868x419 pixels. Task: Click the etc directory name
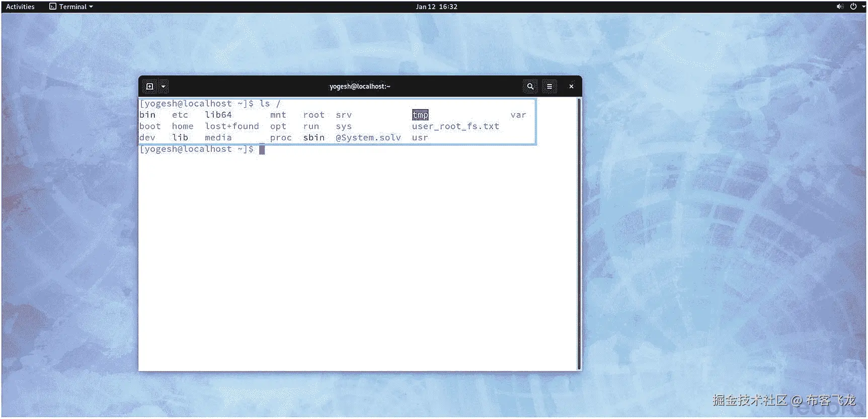[x=180, y=115]
